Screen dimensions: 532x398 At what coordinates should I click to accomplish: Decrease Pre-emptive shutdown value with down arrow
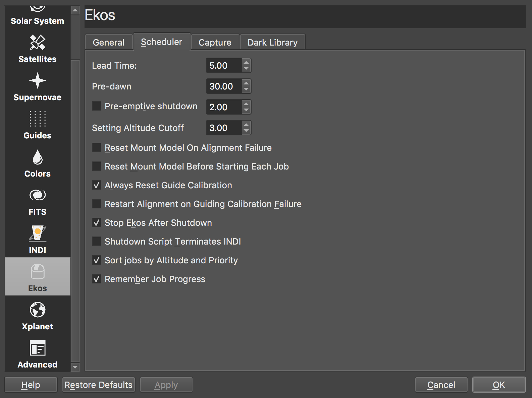(246, 111)
